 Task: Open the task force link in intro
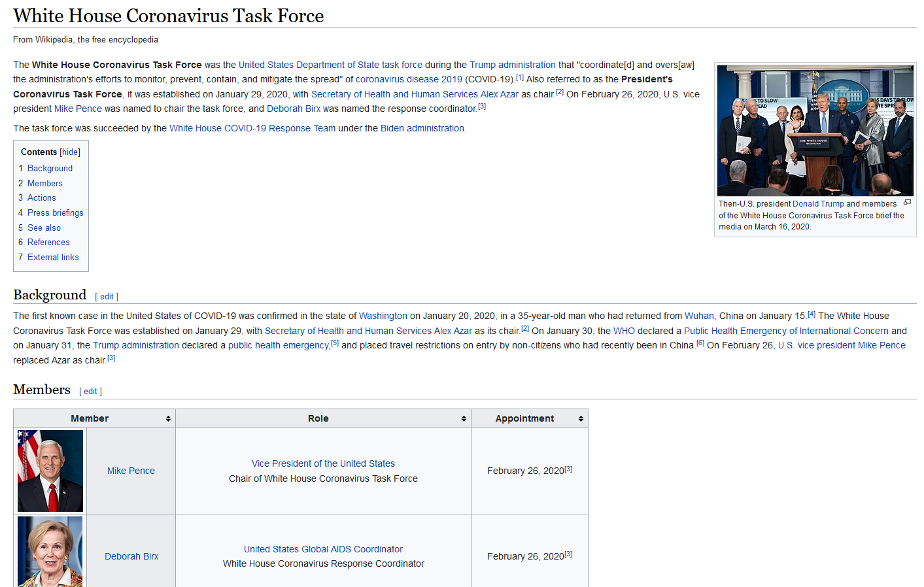click(x=402, y=65)
